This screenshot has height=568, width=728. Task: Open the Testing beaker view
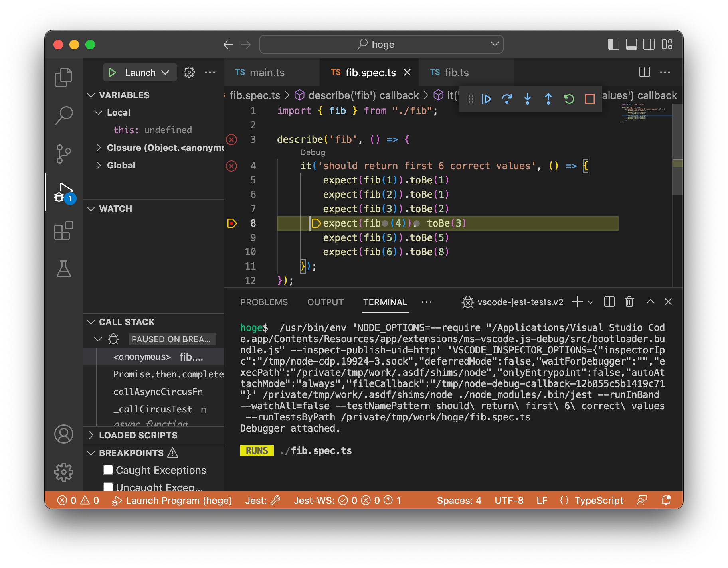[x=64, y=269]
